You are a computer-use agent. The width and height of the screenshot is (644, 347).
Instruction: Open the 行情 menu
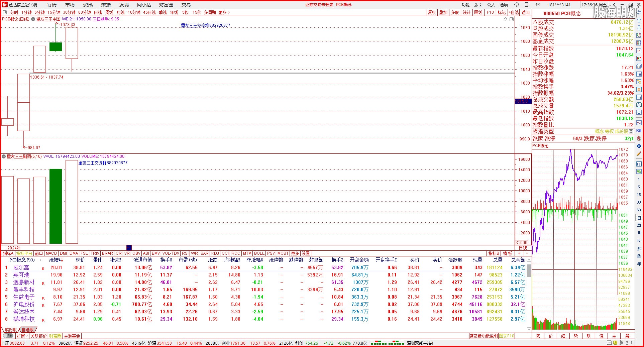tap(52, 5)
